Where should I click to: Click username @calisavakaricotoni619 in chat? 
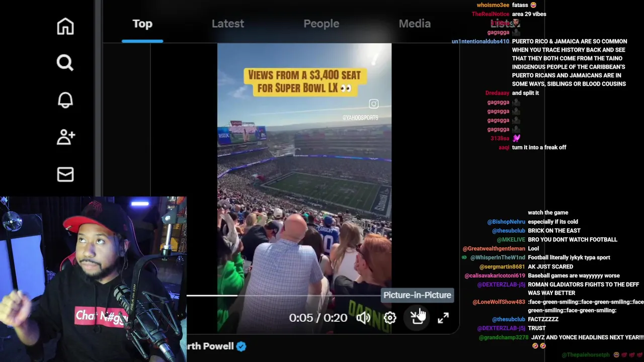[495, 276]
